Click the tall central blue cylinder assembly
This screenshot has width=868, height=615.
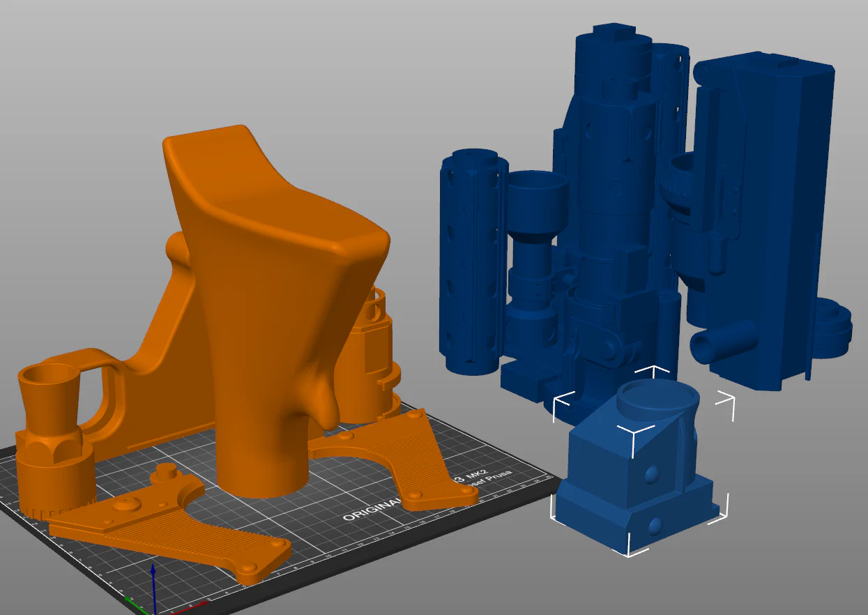(x=614, y=209)
